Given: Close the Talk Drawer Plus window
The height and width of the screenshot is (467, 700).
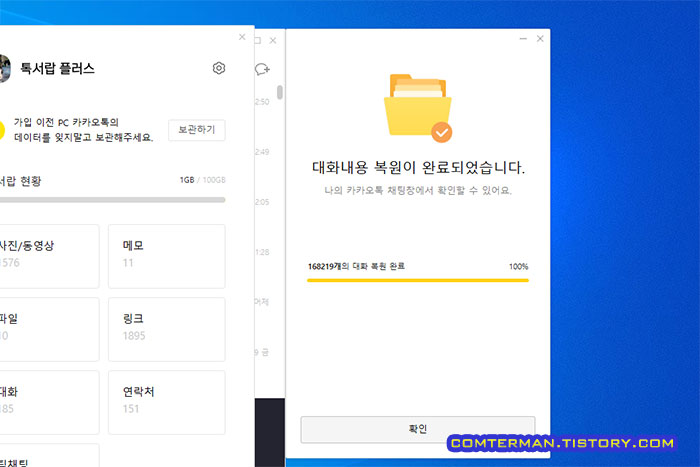Looking at the screenshot, I should (242, 37).
